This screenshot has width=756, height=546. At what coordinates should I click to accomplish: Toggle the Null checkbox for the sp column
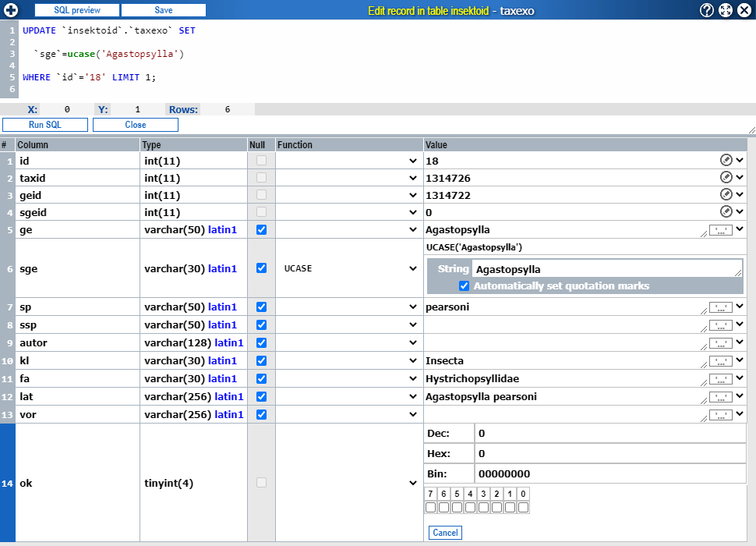[x=263, y=307]
